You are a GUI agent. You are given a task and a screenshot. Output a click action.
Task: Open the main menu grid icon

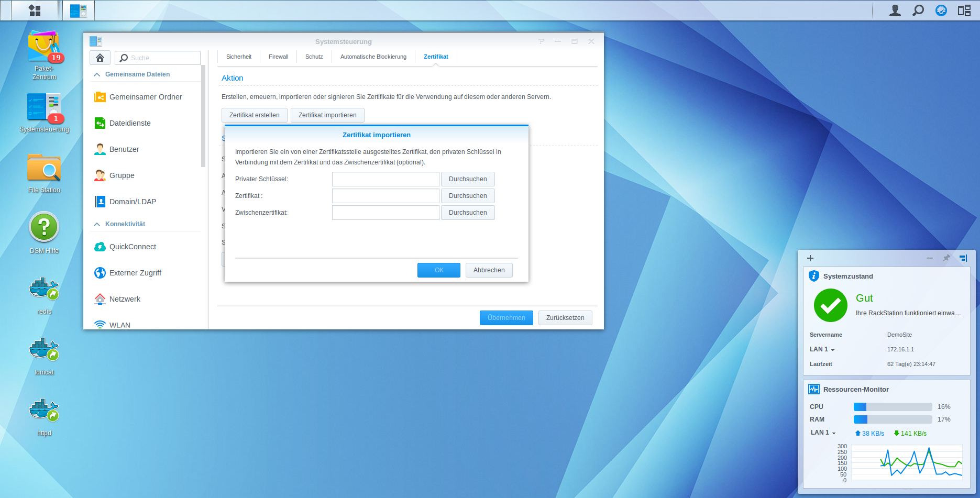[35, 10]
